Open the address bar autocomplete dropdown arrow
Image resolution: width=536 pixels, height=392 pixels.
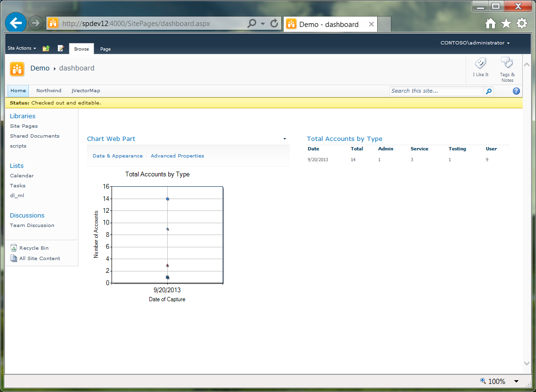263,24
